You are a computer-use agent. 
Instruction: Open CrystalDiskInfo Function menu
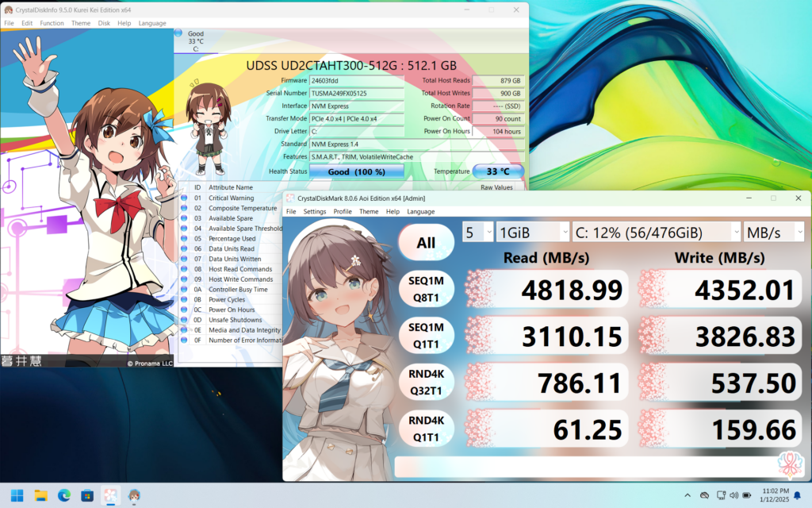tap(52, 23)
